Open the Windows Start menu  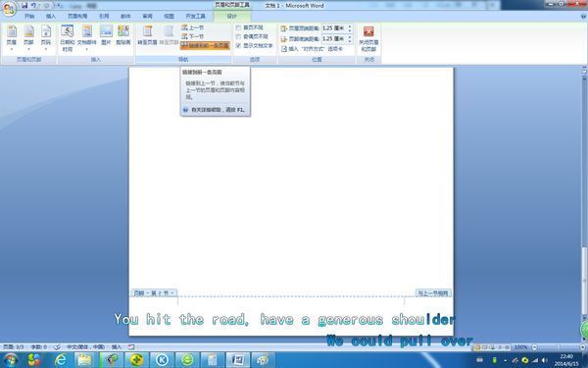coord(10,360)
